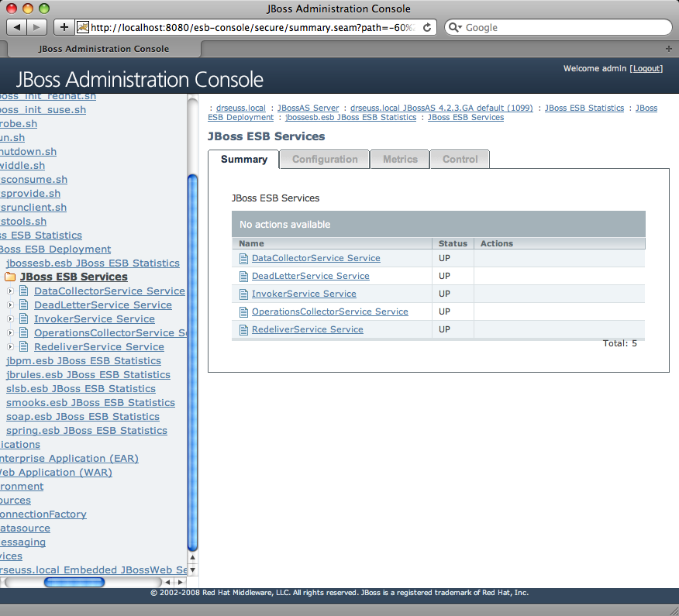The height and width of the screenshot is (616, 679).
Task: Click the folder icon beside JBoss ESB Services
Action: pyautogui.click(x=10, y=277)
